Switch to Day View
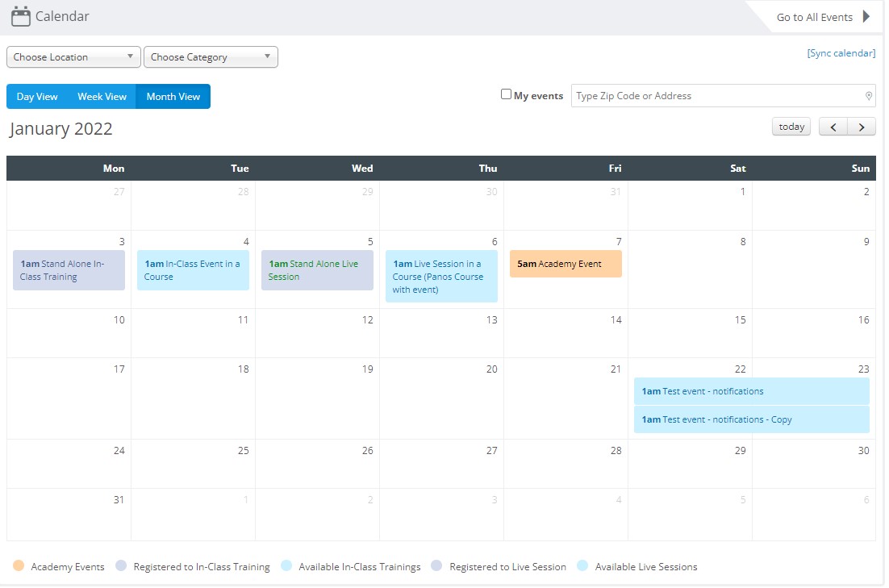 (37, 97)
